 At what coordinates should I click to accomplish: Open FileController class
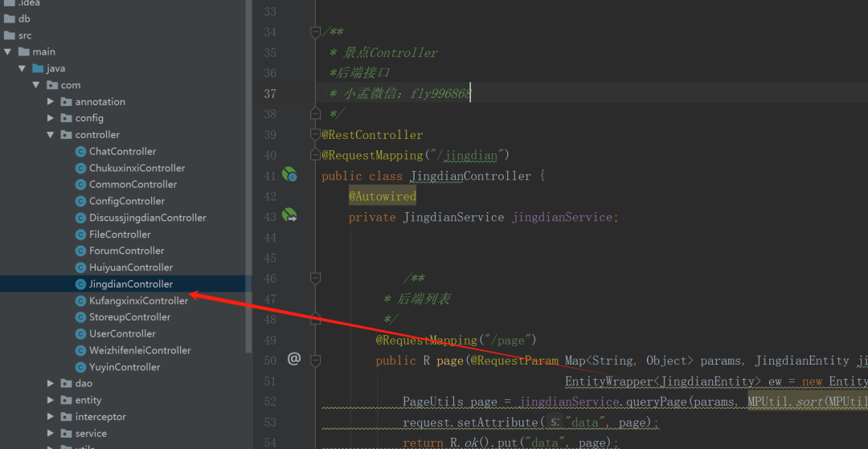pos(120,235)
